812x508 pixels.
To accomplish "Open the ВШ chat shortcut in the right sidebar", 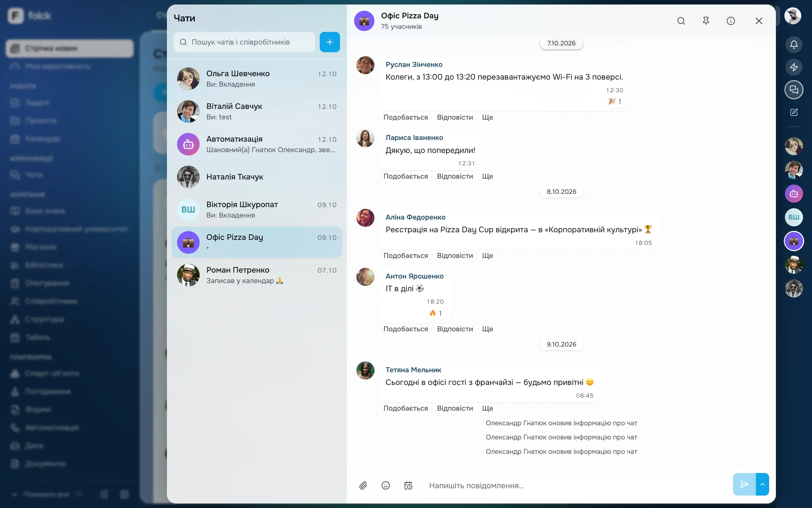I will click(x=794, y=217).
